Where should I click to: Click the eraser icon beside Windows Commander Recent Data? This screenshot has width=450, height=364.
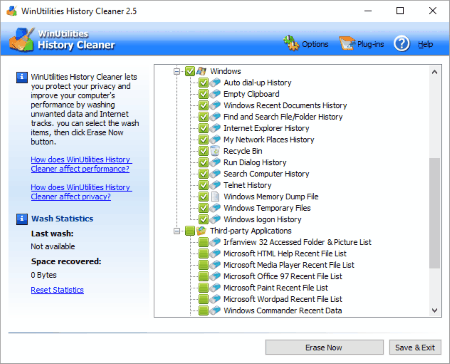click(x=215, y=310)
